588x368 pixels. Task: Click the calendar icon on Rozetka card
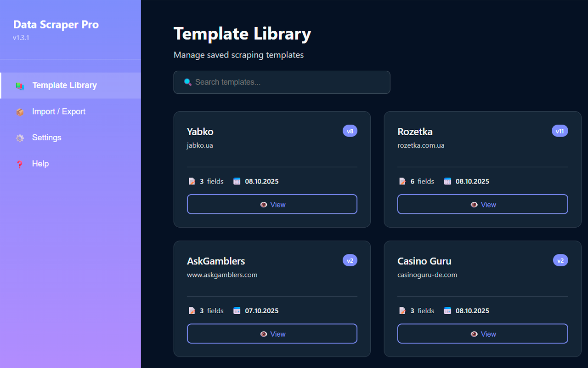(447, 181)
